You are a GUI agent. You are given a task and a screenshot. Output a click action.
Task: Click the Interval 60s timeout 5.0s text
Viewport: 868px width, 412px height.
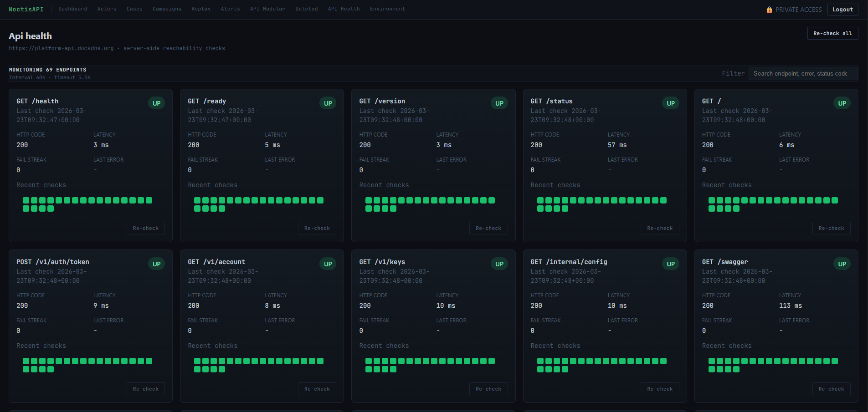49,77
